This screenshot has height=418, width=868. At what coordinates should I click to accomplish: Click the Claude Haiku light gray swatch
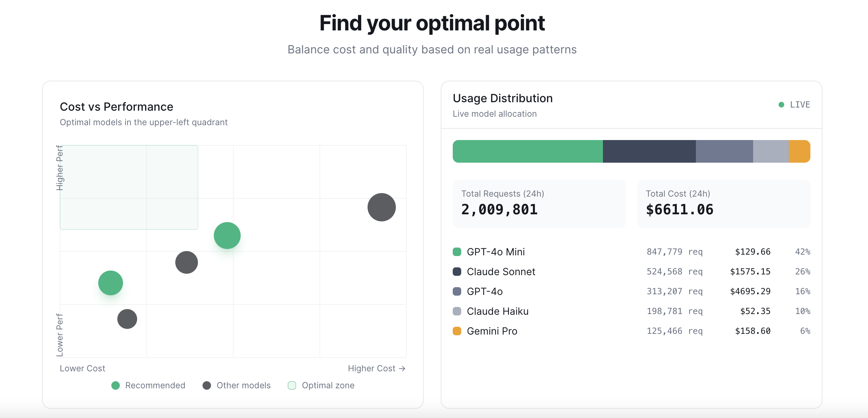tap(457, 311)
